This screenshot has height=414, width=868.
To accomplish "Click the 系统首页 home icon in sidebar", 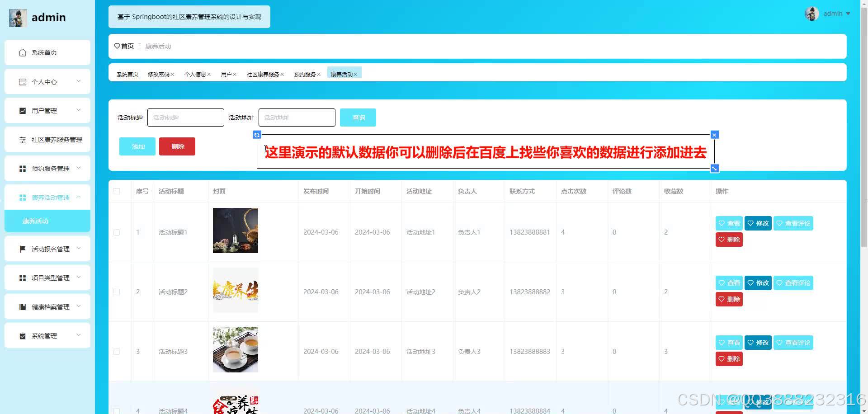I will click(23, 52).
